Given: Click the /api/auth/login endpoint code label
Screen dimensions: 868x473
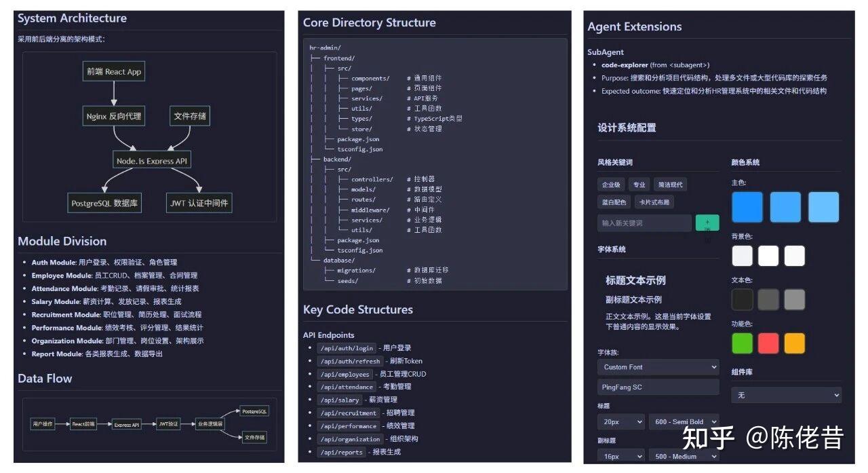Looking at the screenshot, I should click(346, 348).
